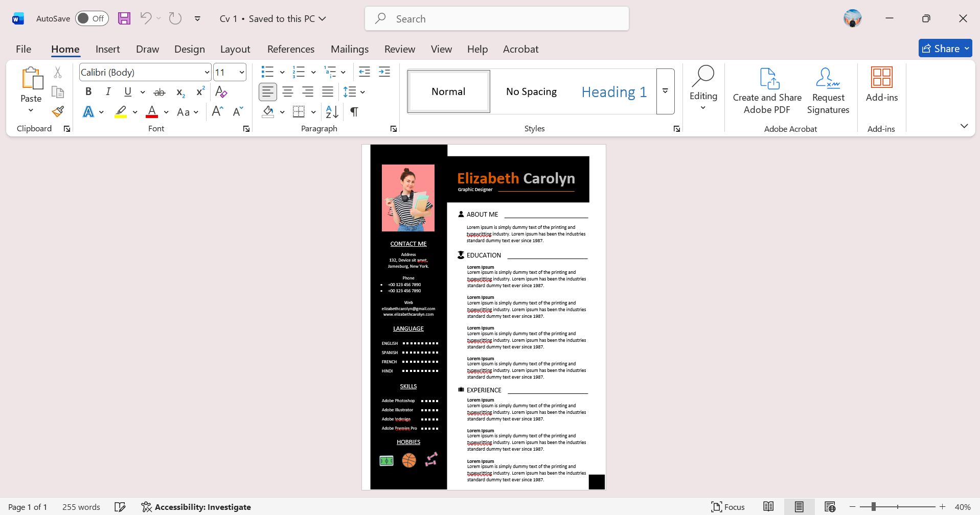Show paragraph formatting marks
This screenshot has width=980, height=515.
pos(354,111)
